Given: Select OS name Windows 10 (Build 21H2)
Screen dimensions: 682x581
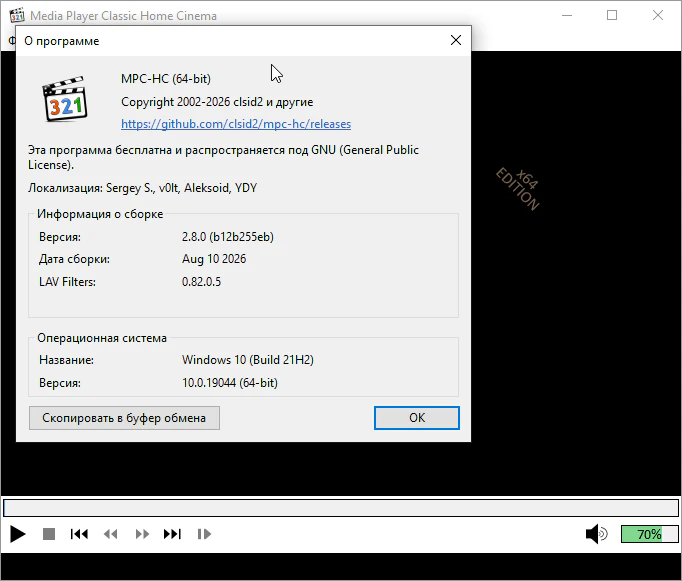Looking at the screenshot, I should tap(248, 360).
